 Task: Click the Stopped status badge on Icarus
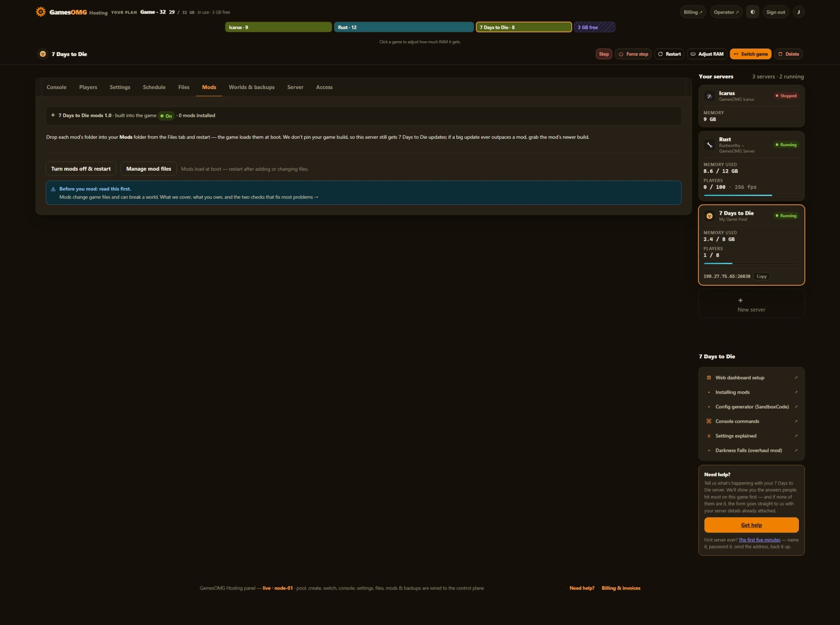point(786,96)
